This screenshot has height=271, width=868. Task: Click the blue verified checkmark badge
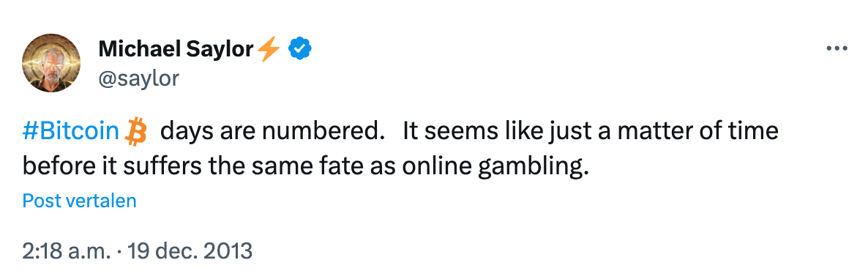click(301, 49)
